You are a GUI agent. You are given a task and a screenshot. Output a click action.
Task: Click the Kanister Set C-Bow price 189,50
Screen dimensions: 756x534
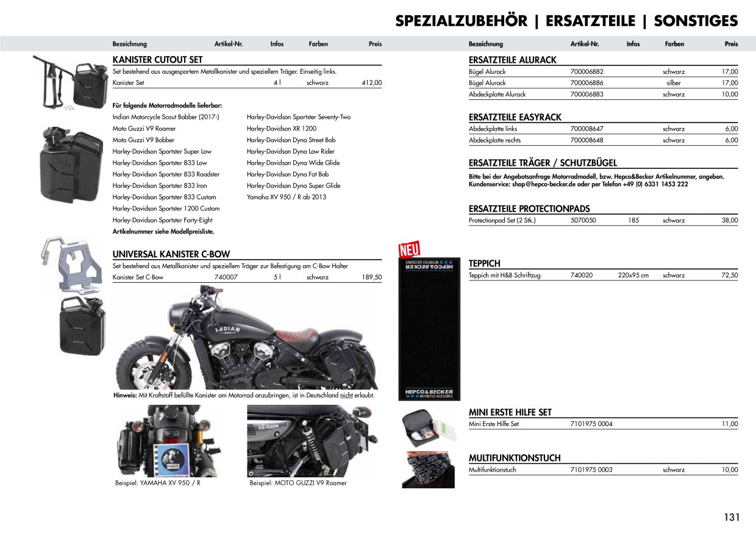[372, 277]
